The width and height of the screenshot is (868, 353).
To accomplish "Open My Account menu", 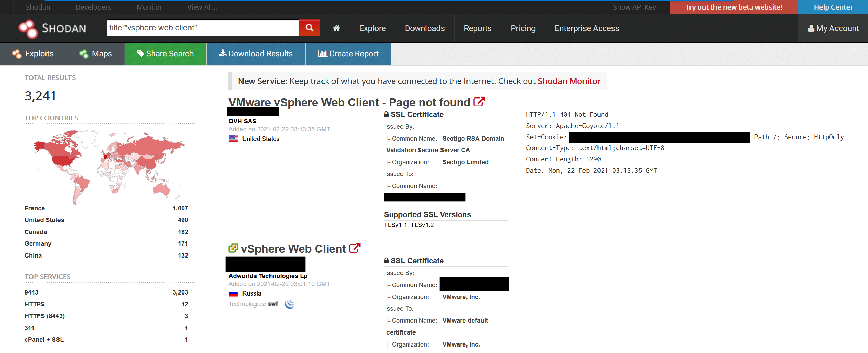I will coord(833,28).
